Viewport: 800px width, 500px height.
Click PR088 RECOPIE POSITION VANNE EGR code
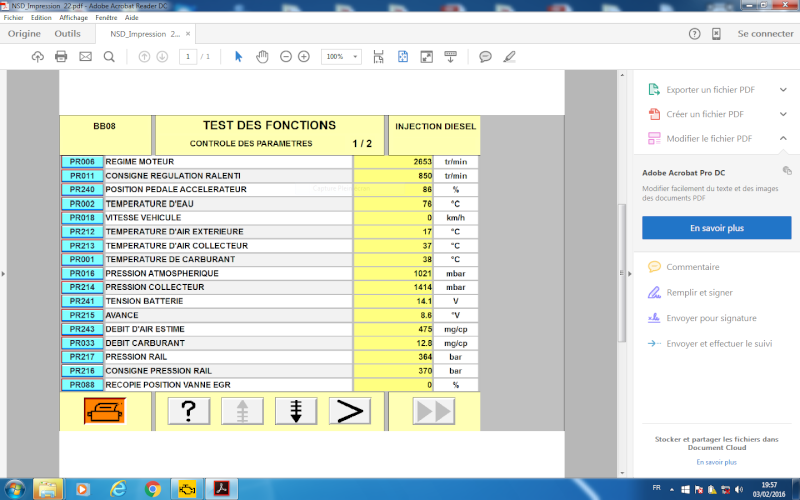(82, 385)
